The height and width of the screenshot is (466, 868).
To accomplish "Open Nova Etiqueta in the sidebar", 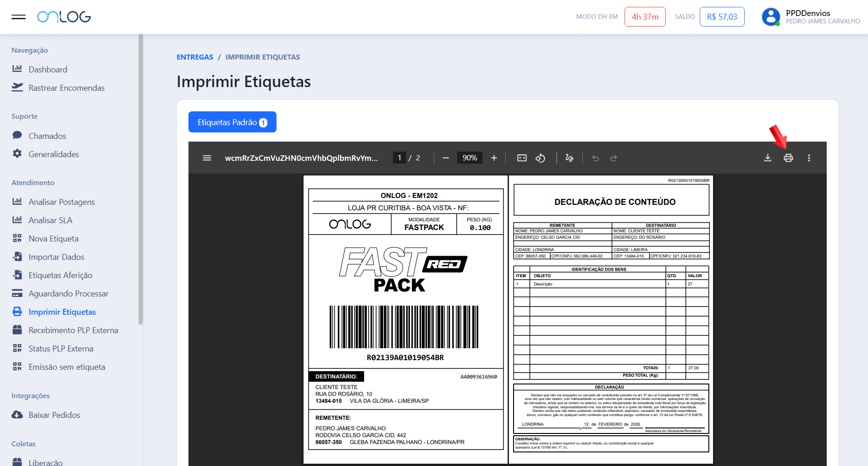I will coord(53,239).
